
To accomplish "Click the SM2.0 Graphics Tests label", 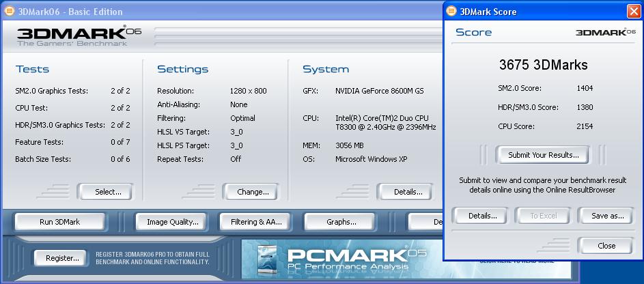I will point(52,91).
